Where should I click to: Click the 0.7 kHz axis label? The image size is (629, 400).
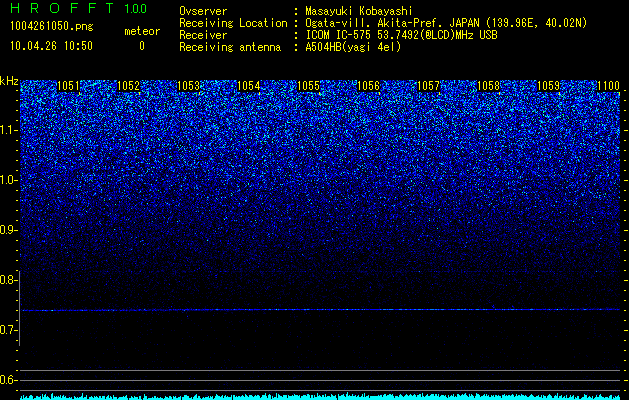(8, 330)
